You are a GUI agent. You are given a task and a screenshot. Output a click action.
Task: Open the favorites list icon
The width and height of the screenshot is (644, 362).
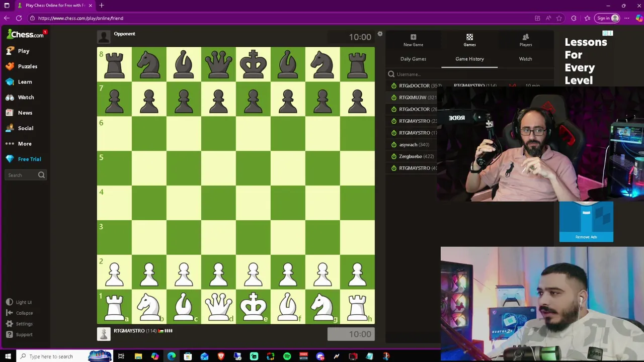[x=587, y=18]
